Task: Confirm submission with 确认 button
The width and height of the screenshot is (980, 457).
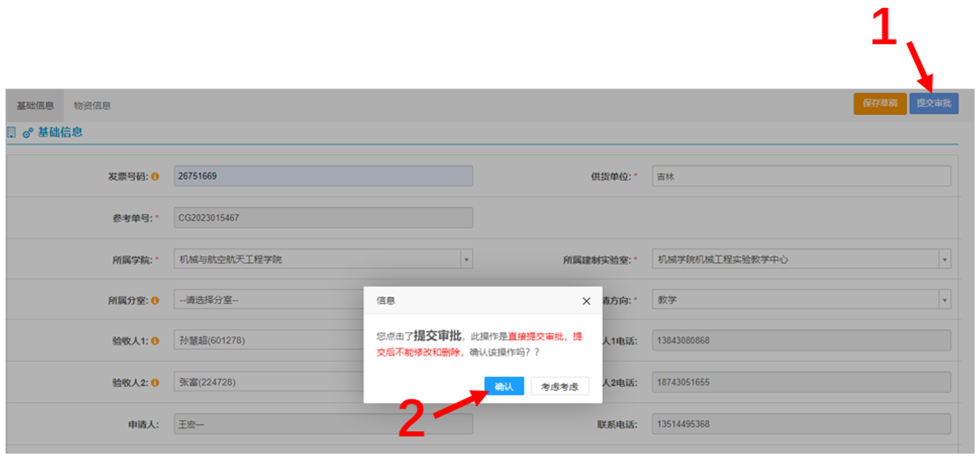Action: coord(504,387)
